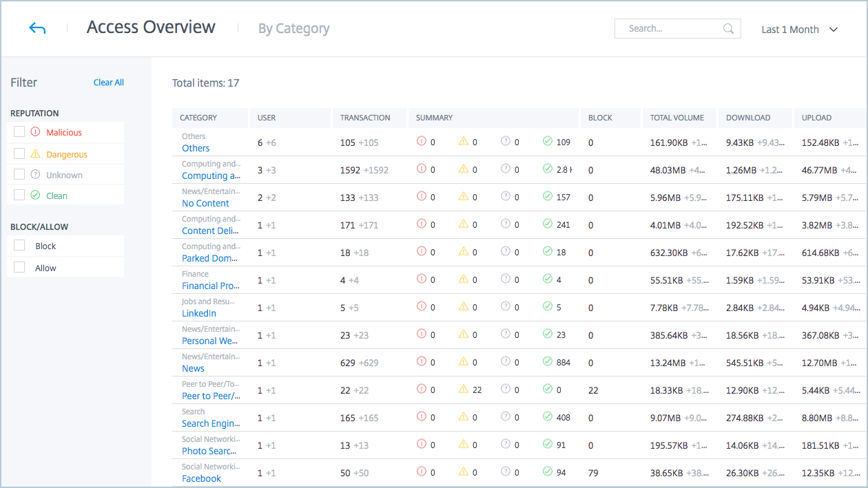Screen dimensions: 868x488
Task: Click the red Malicious icon in filter
Action: (36, 132)
